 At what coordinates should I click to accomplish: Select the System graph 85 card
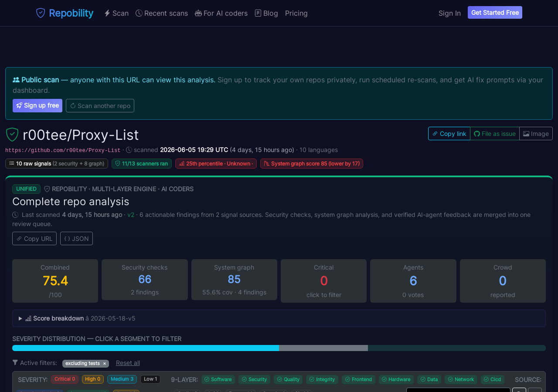234,280
